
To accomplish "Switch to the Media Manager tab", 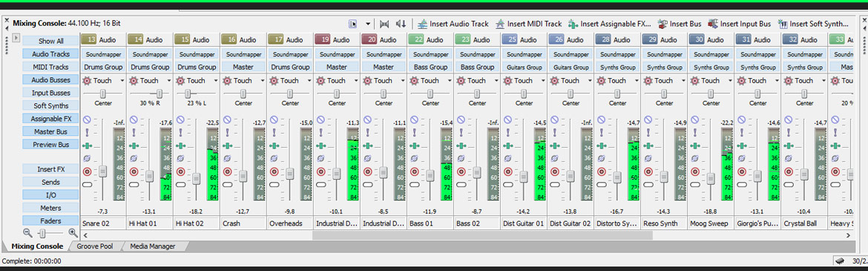I will 153,246.
